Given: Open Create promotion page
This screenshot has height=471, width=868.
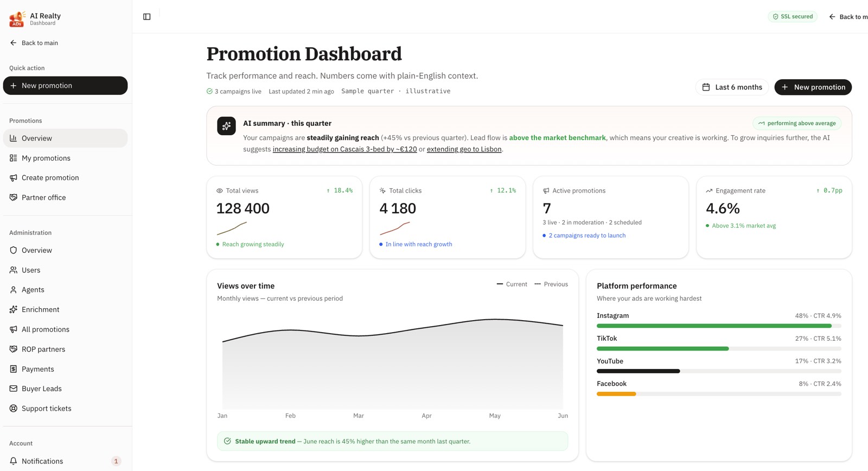Looking at the screenshot, I should click(65, 177).
